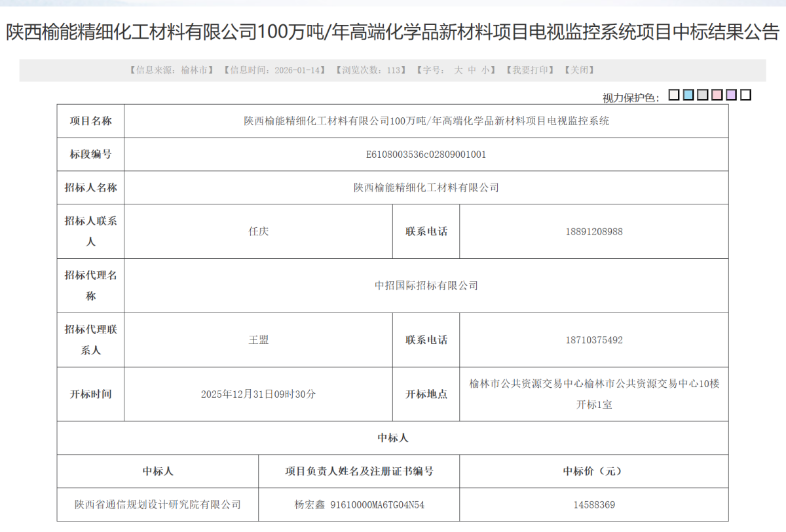
Task: Set font size to small (小)
Action: [485, 70]
